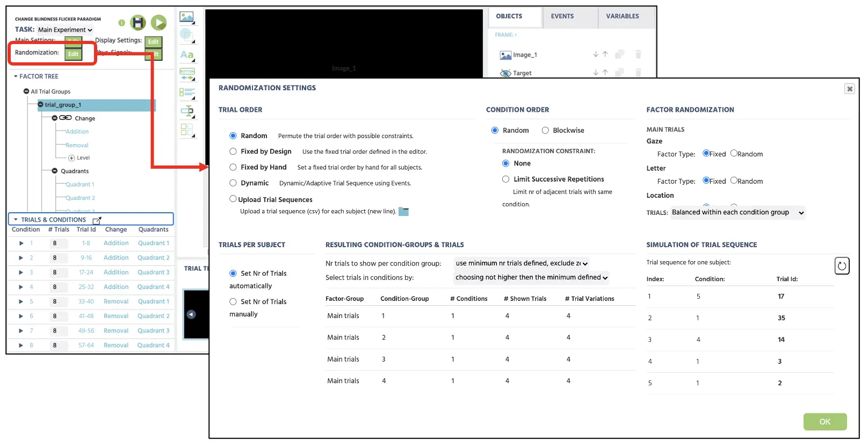Set Gaze factor type to Random

734,153
